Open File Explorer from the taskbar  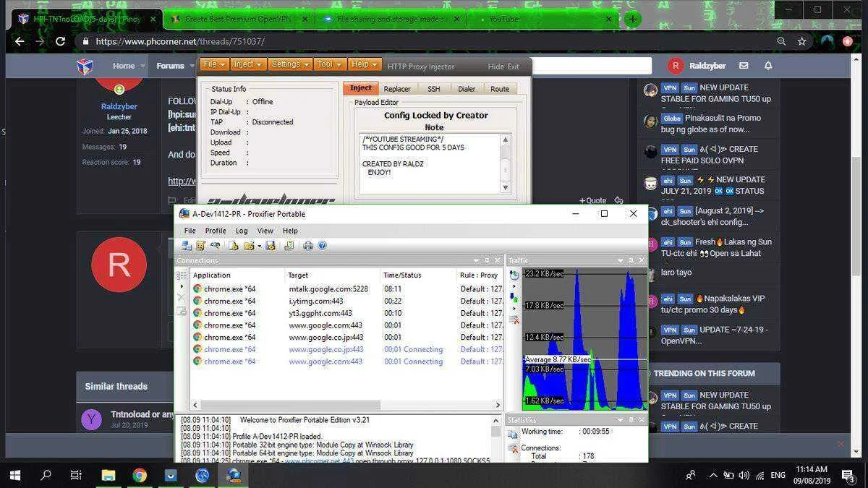coord(108,475)
